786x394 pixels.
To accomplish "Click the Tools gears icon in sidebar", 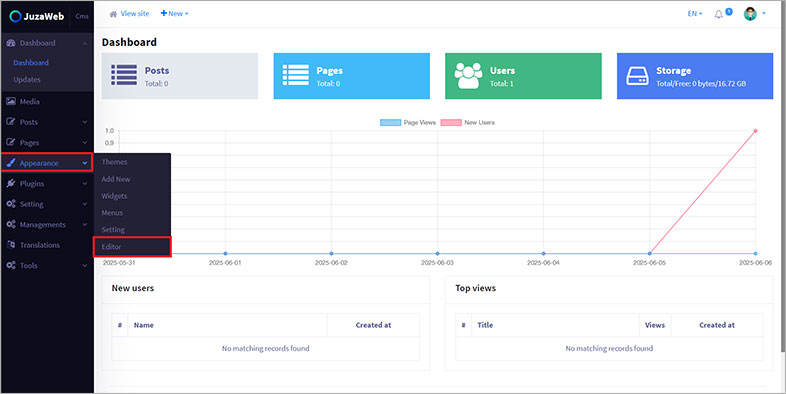I will tap(11, 265).
